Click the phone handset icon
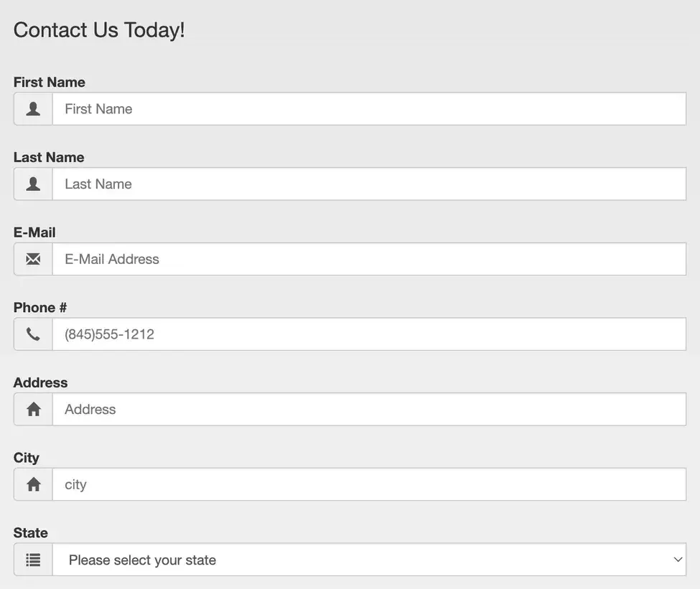 pos(33,334)
